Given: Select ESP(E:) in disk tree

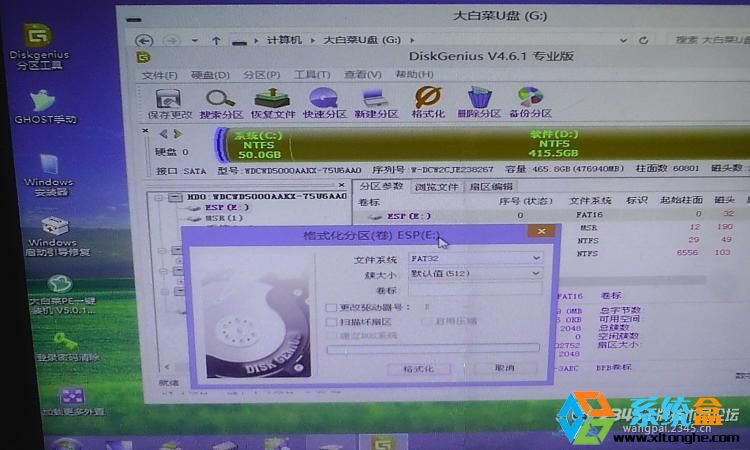Looking at the screenshot, I should [227, 208].
